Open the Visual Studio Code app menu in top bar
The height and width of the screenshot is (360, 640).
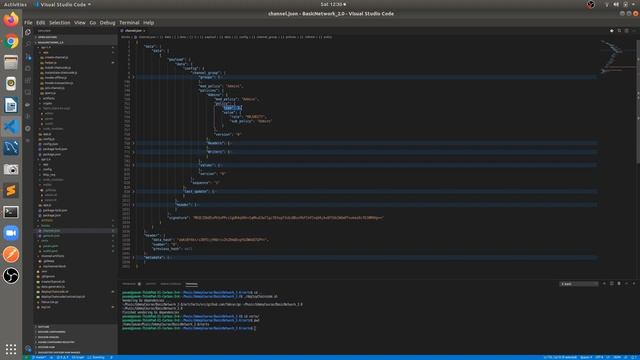pos(63,4)
